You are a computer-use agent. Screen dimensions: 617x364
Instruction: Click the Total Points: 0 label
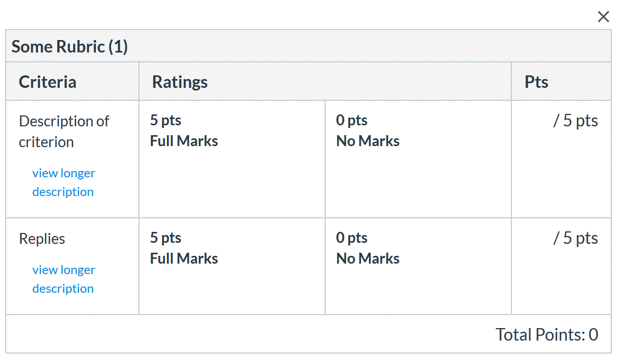[547, 335]
